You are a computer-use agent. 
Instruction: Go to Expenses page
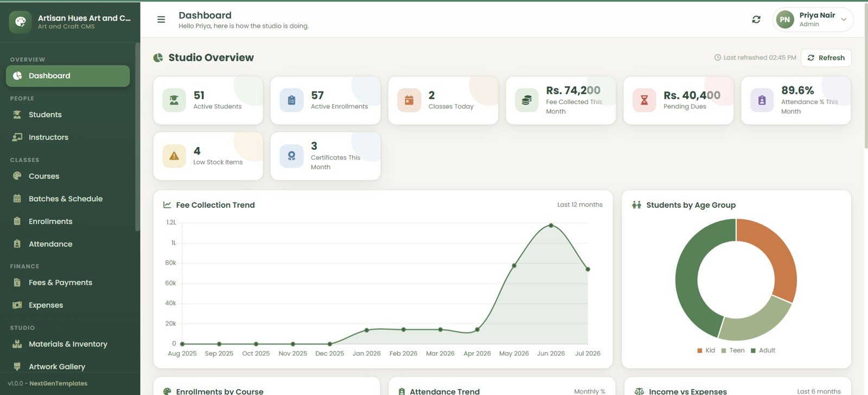(68, 305)
